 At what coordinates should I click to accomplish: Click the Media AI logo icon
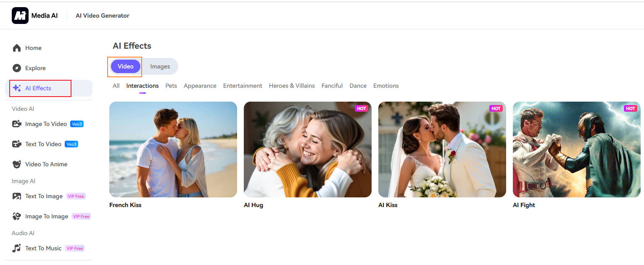point(20,16)
